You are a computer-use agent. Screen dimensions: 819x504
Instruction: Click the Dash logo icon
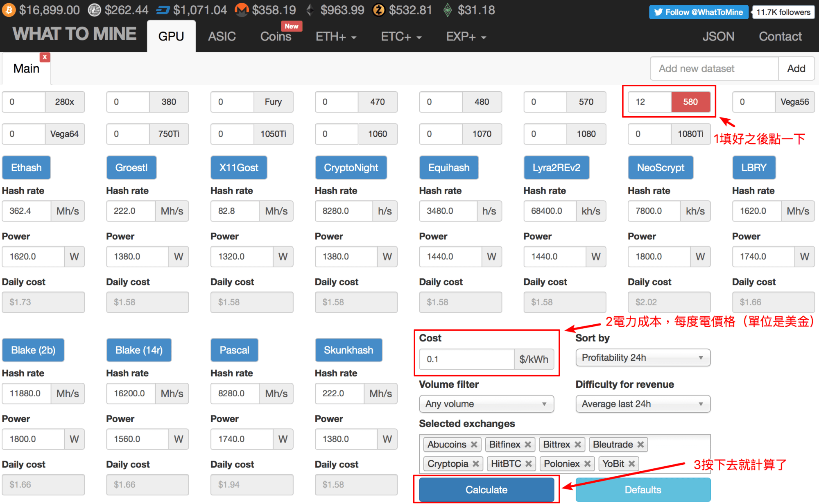[x=163, y=10]
